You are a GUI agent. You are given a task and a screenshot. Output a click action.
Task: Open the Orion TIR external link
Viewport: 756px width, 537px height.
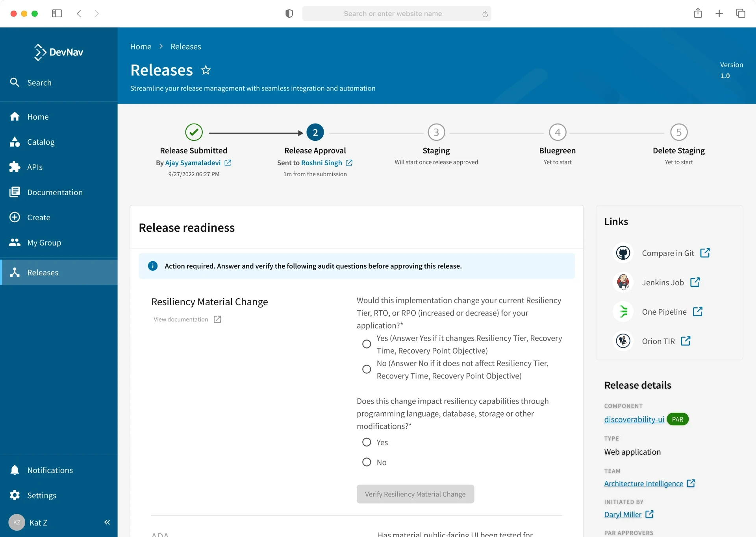click(x=685, y=341)
